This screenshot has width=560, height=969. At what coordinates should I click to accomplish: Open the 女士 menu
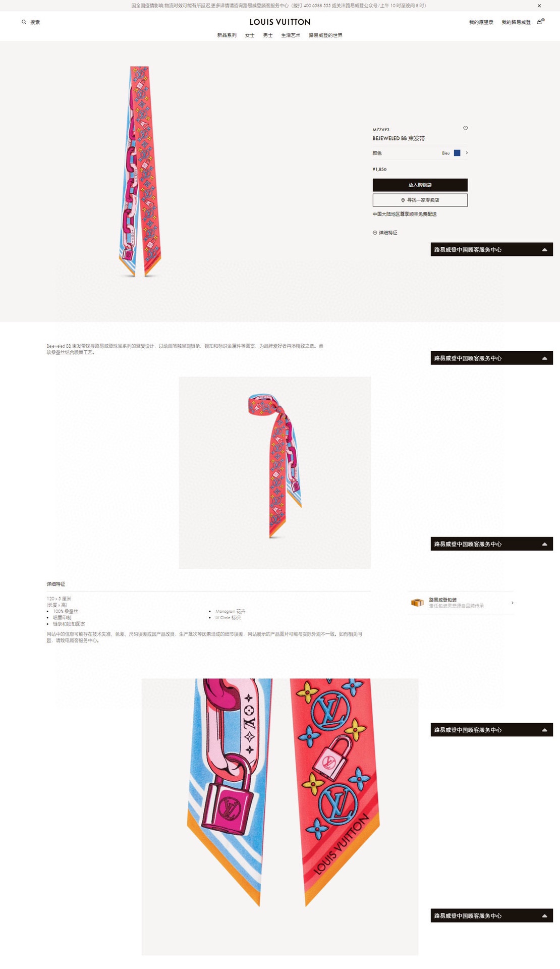click(250, 35)
